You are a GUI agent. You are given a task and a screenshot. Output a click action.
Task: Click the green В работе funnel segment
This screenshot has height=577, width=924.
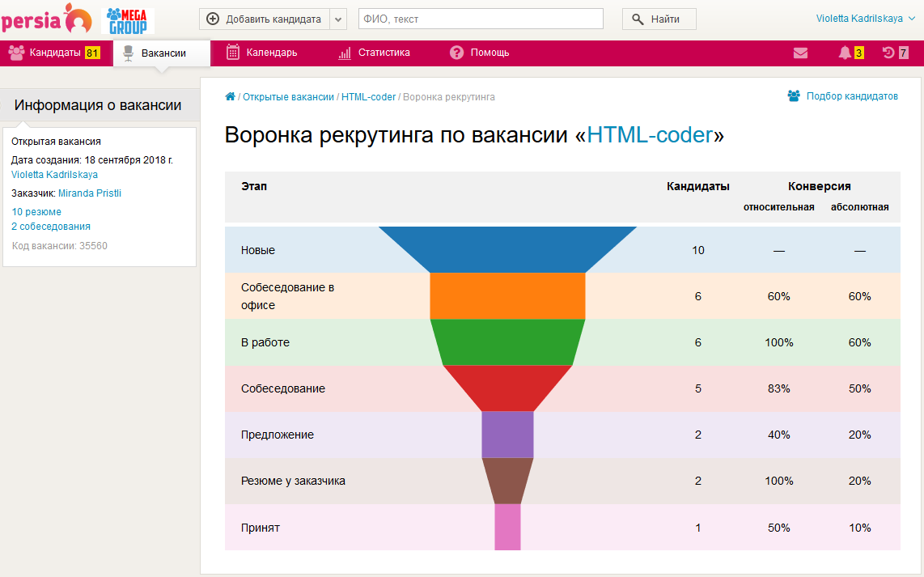tap(507, 342)
